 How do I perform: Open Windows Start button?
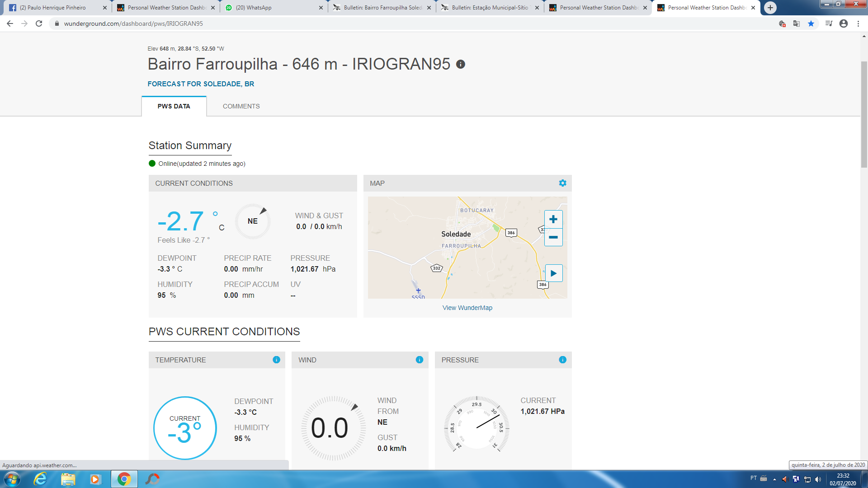(12, 479)
